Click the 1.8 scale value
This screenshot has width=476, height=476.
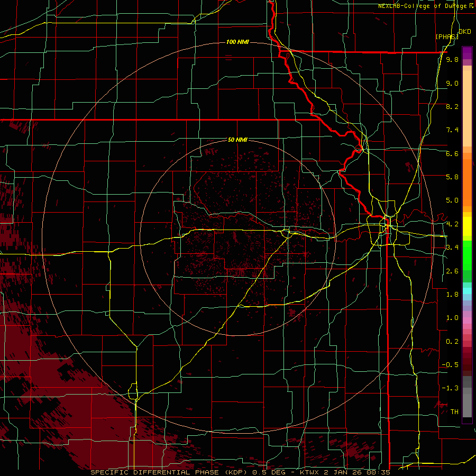pos(452,295)
